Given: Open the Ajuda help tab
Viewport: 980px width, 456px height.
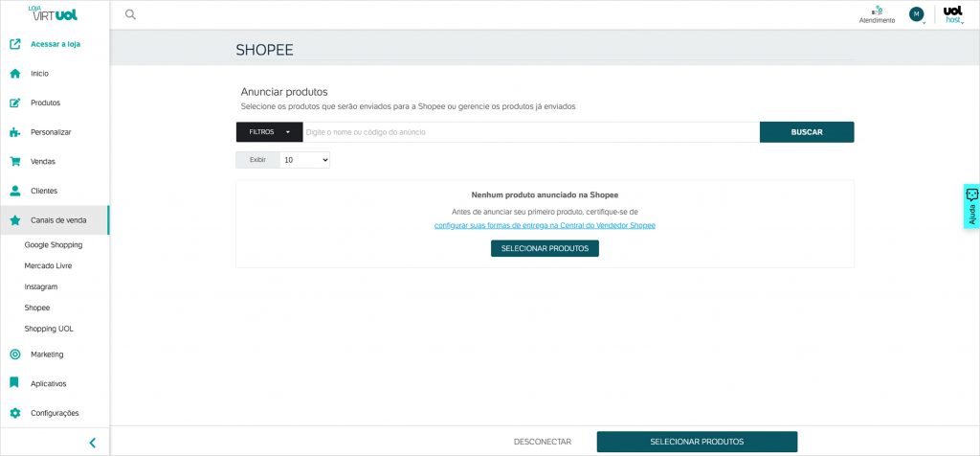Looking at the screenshot, I should [972, 206].
